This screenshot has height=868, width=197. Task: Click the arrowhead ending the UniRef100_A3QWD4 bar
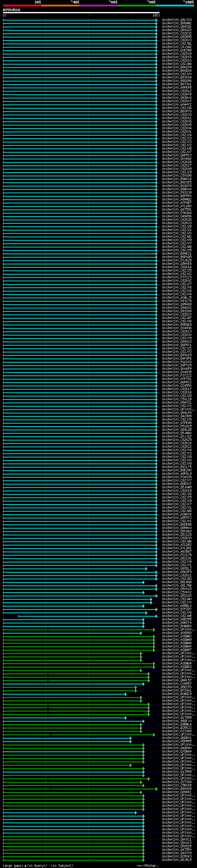pos(154,664)
